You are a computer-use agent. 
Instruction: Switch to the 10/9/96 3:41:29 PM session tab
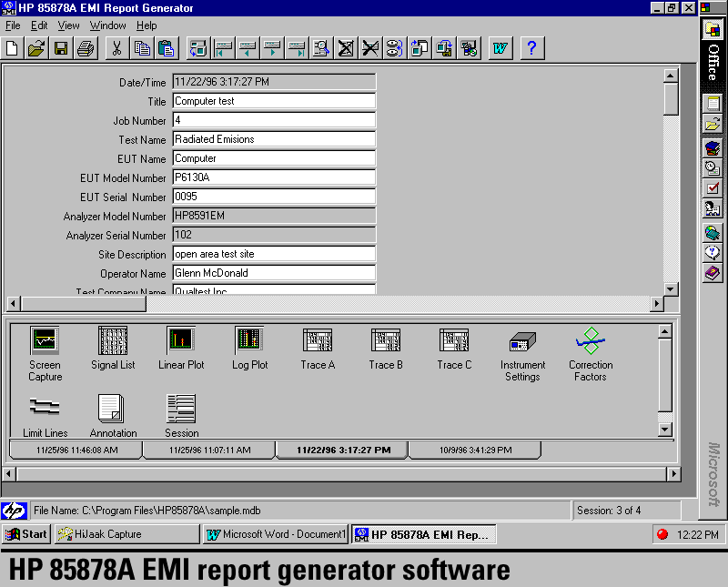(x=475, y=450)
